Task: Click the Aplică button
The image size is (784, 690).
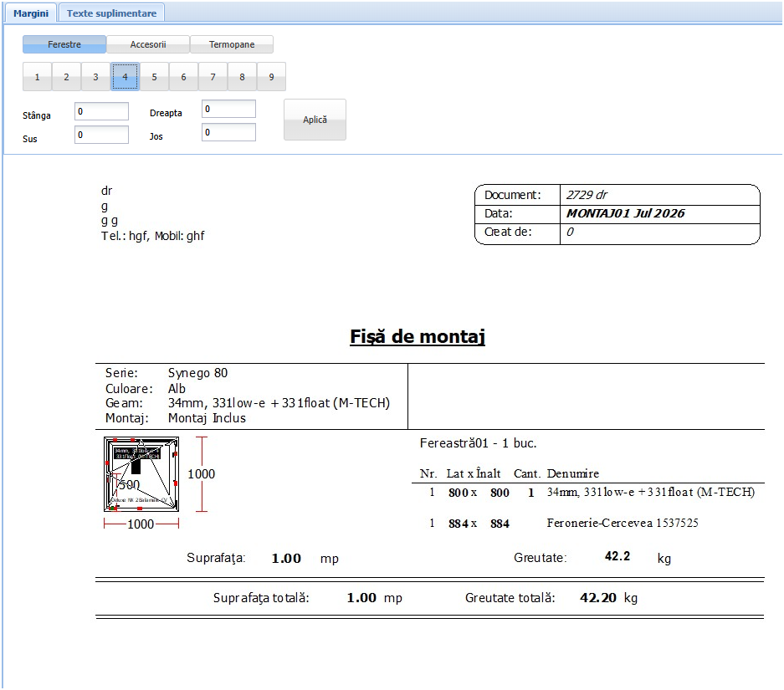Action: [315, 120]
